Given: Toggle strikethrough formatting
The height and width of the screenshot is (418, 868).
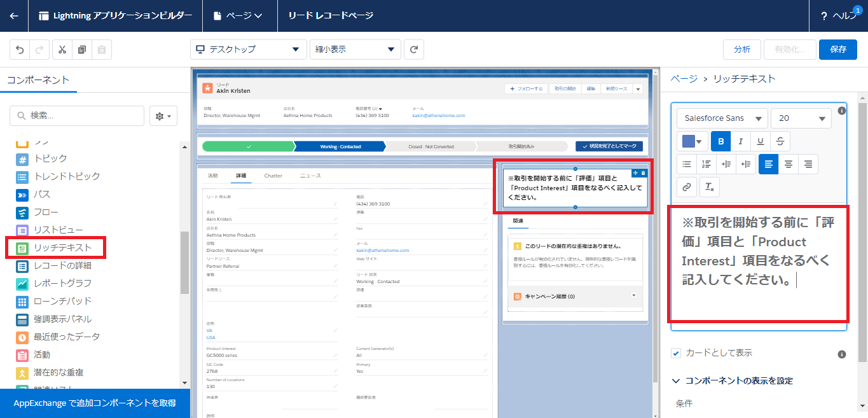Looking at the screenshot, I should pos(780,141).
